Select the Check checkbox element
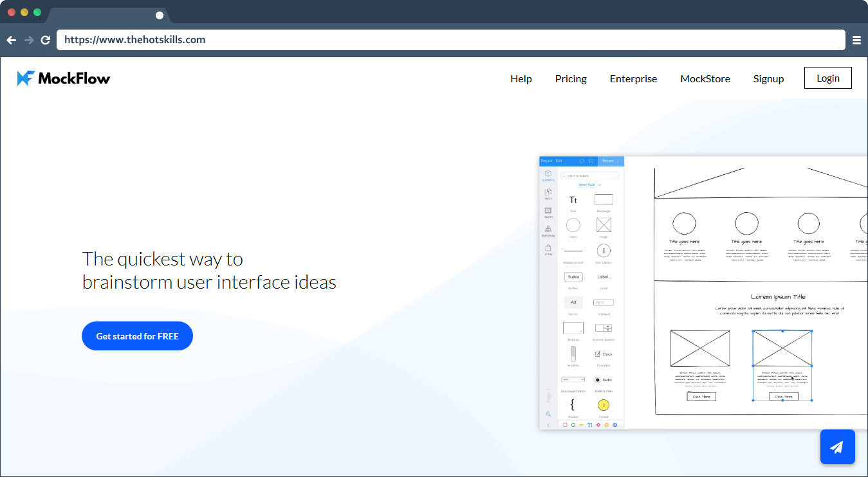 click(604, 355)
